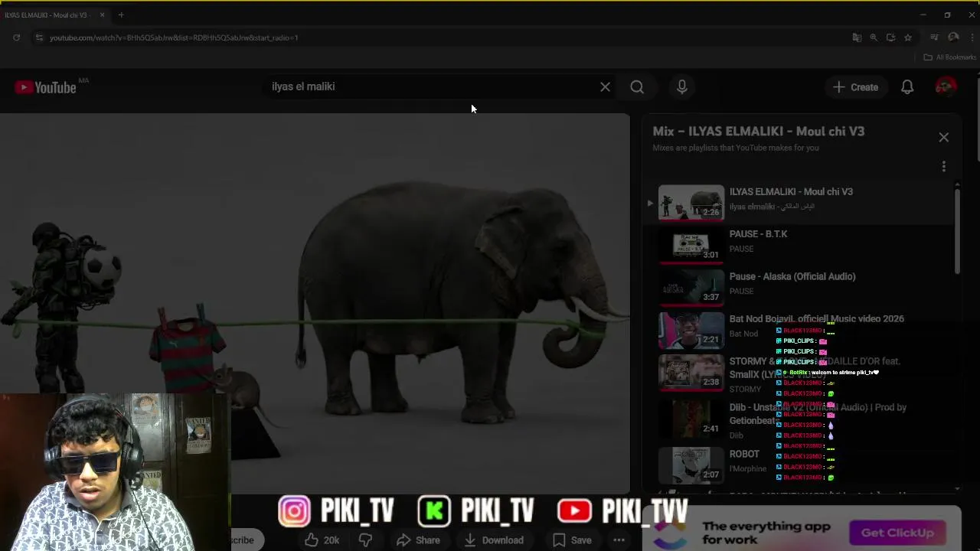Open the All Bookmarks folder
The image size is (980, 551).
click(x=949, y=57)
